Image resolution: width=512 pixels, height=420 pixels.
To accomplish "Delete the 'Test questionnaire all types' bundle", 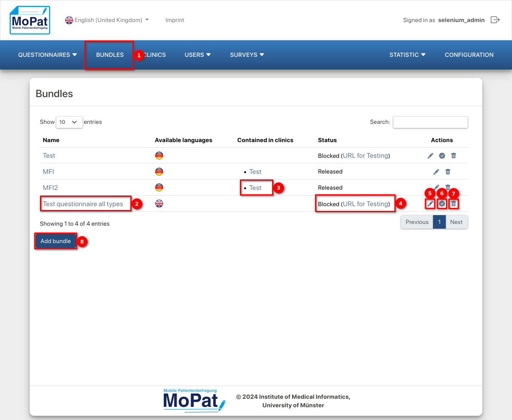I will pos(453,204).
